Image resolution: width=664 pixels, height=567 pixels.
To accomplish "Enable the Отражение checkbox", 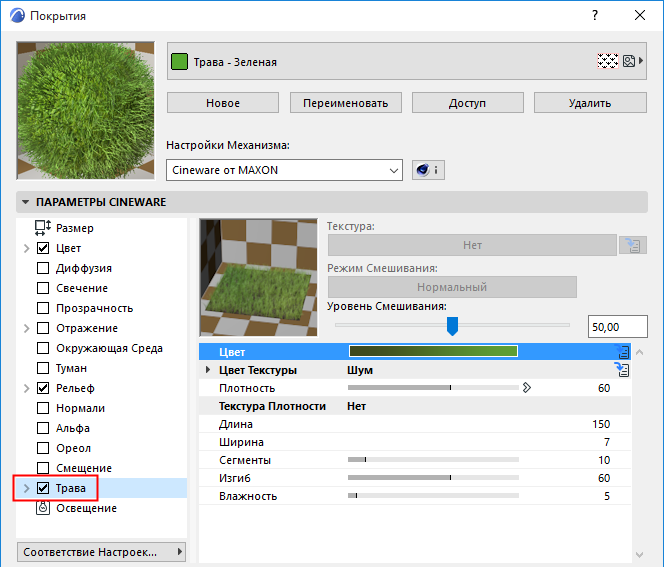I will (x=43, y=328).
